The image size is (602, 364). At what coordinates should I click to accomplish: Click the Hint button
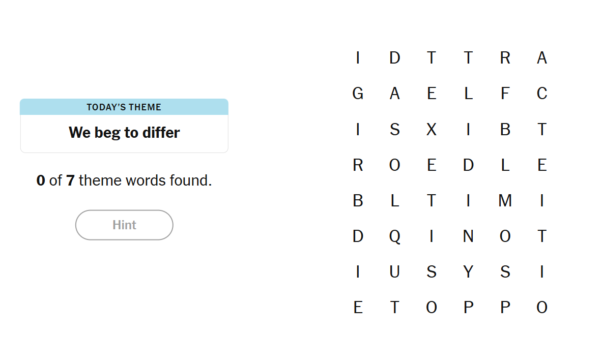click(124, 225)
